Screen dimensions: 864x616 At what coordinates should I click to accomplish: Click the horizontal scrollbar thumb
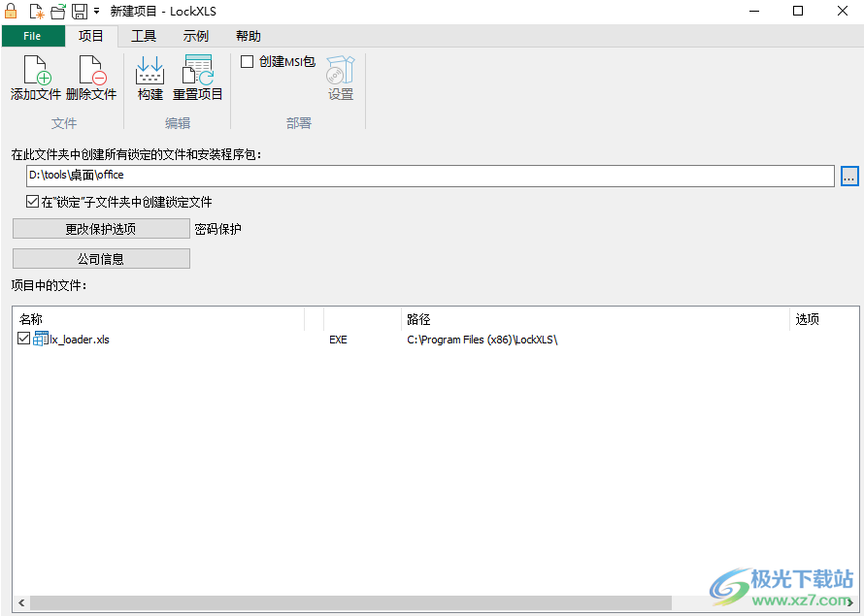click(350, 602)
